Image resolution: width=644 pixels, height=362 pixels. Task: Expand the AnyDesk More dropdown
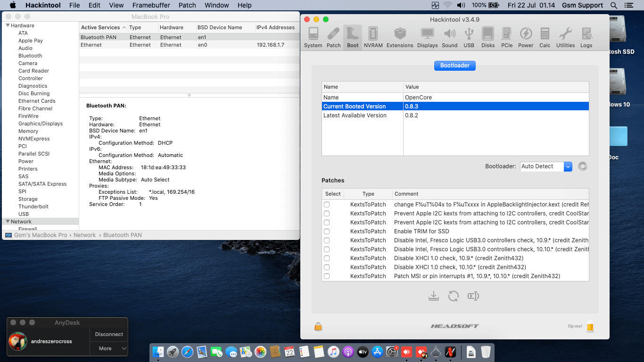coord(109,348)
